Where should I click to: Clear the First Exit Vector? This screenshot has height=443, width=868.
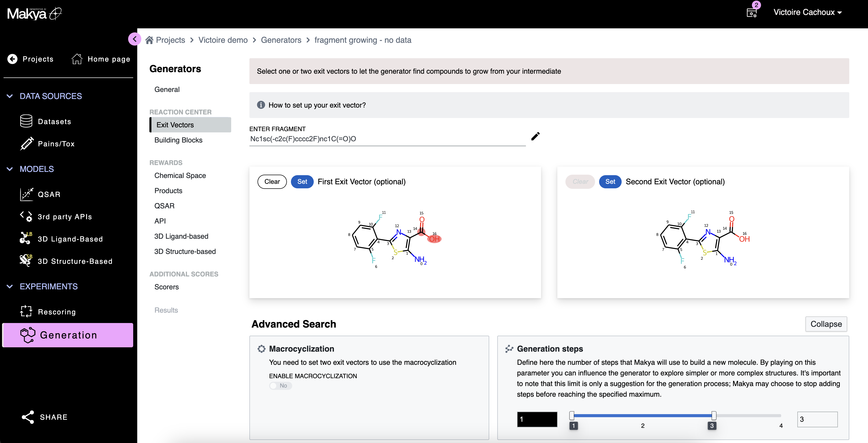(272, 182)
